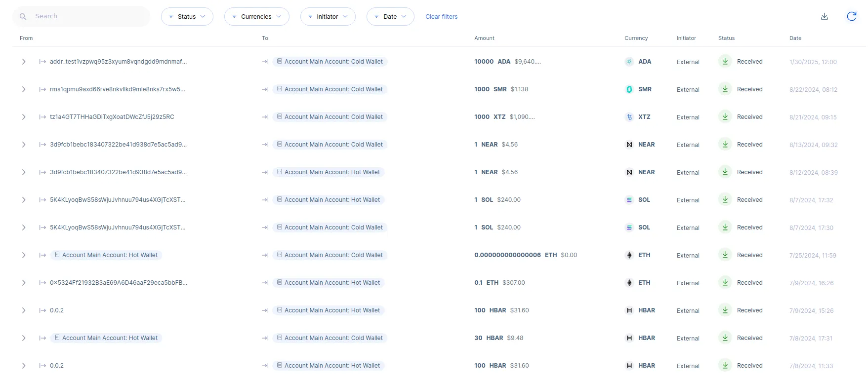Click ETH icon in 0.1 ETH row
This screenshot has width=868, height=380.
(x=629, y=283)
